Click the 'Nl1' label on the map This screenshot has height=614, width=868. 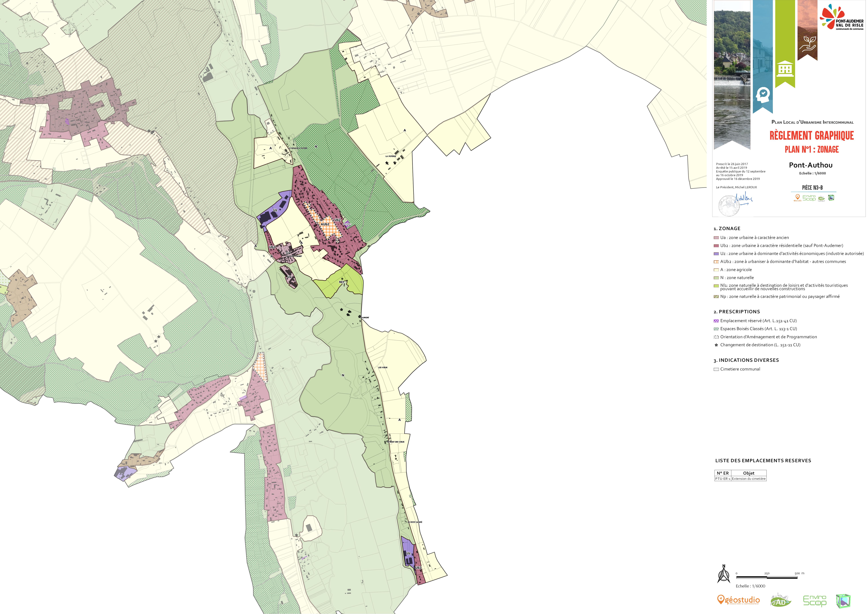tap(342, 282)
